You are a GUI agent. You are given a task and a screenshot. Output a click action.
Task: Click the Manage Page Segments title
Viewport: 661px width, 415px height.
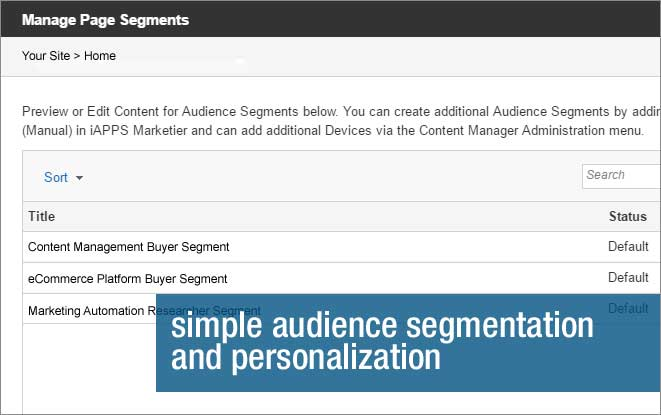105,19
